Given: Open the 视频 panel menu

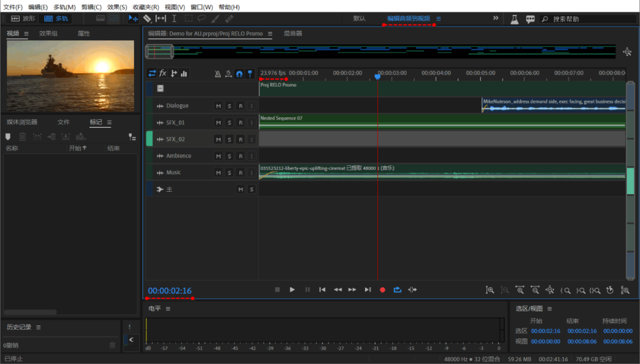Looking at the screenshot, I should click(26, 33).
